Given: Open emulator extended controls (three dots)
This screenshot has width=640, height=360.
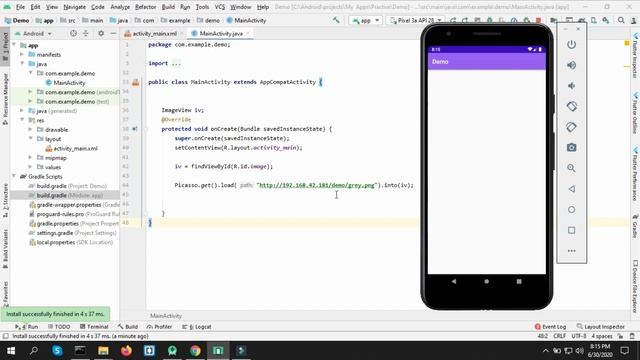Looking at the screenshot, I should coord(571,251).
